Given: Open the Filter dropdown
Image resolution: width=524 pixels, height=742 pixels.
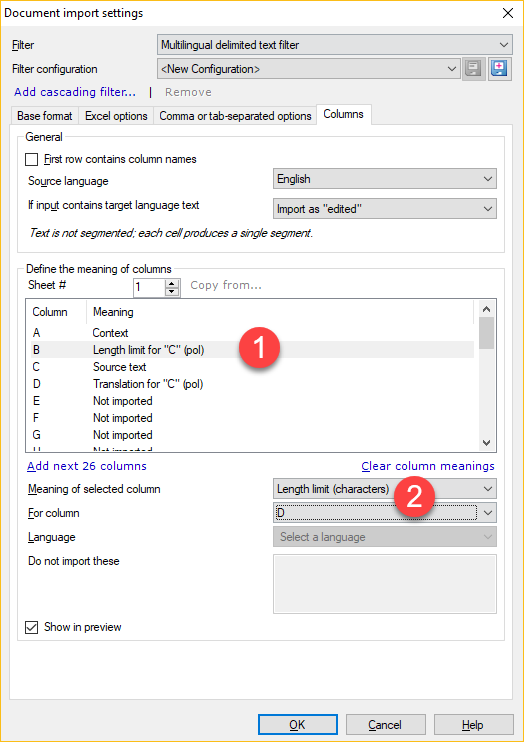Looking at the screenshot, I should [x=335, y=45].
